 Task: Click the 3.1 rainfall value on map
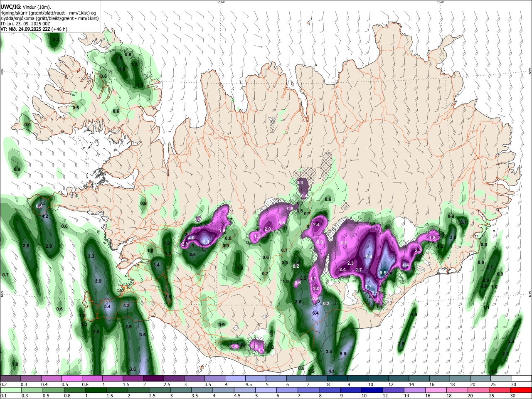pyautogui.click(x=464, y=222)
